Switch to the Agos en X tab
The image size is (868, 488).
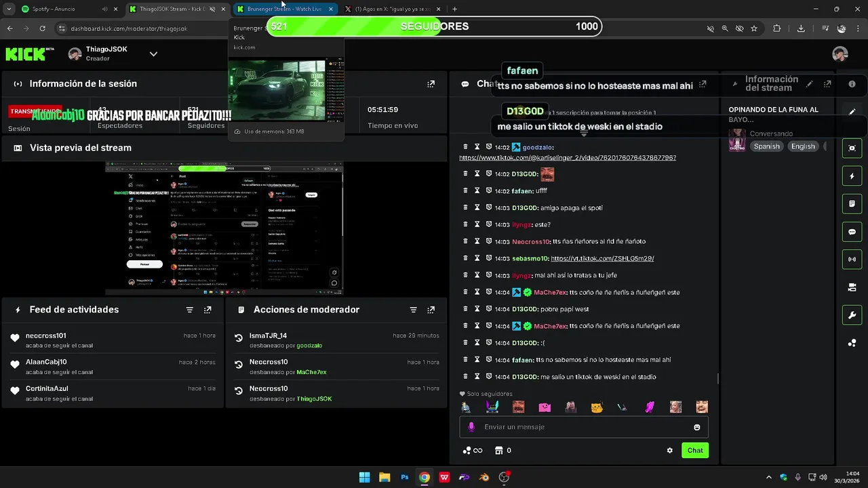coord(392,9)
